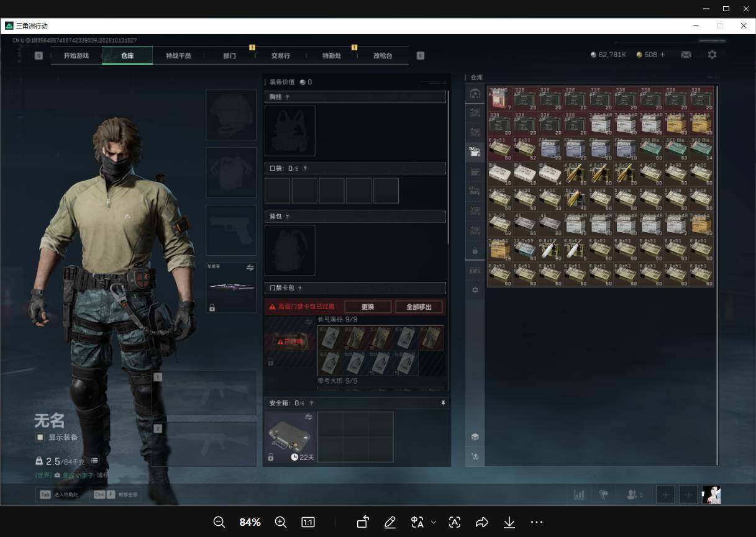Click the 胸挂 help question mark
The height and width of the screenshot is (537, 756).
[287, 97]
